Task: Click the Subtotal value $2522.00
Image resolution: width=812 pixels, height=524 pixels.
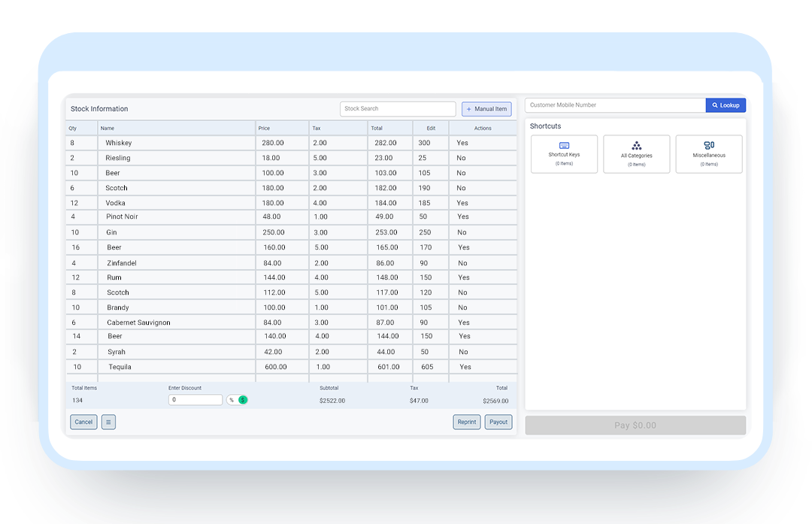Action: (332, 401)
